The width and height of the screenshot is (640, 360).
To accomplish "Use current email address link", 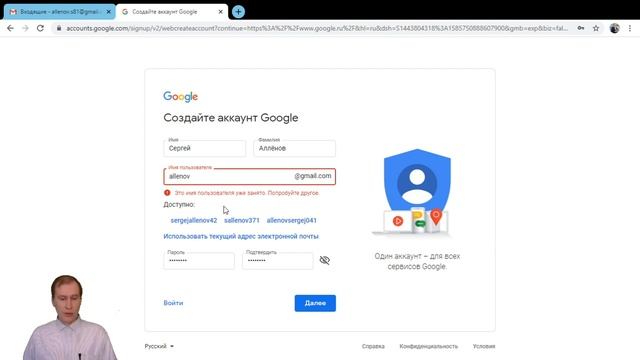I will click(x=241, y=236).
